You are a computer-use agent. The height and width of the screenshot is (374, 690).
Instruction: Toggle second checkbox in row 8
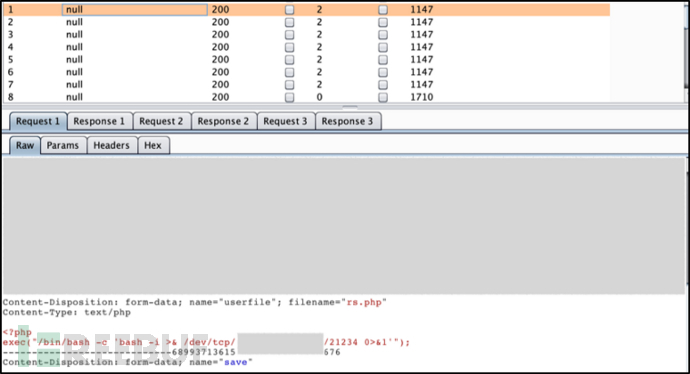pyautogui.click(x=383, y=97)
